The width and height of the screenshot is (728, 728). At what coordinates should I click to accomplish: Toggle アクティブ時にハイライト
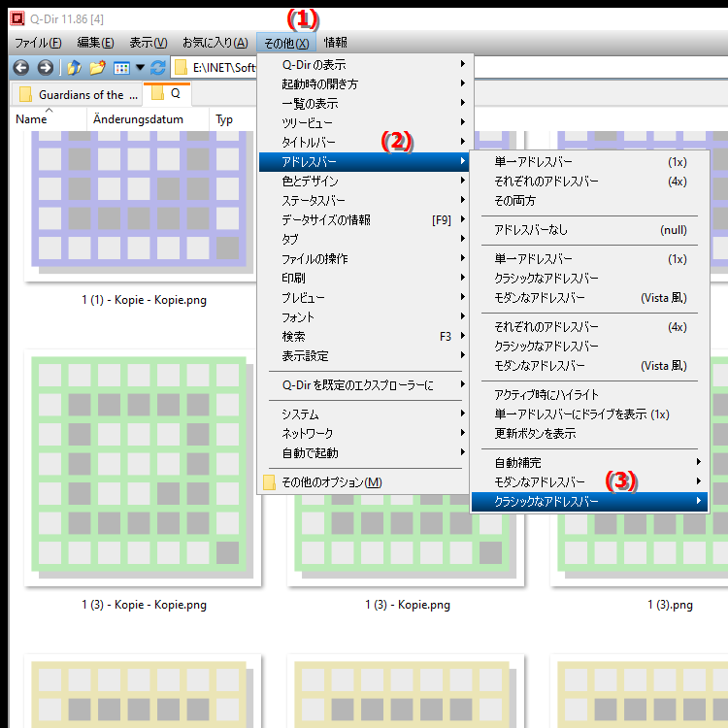pyautogui.click(x=589, y=395)
